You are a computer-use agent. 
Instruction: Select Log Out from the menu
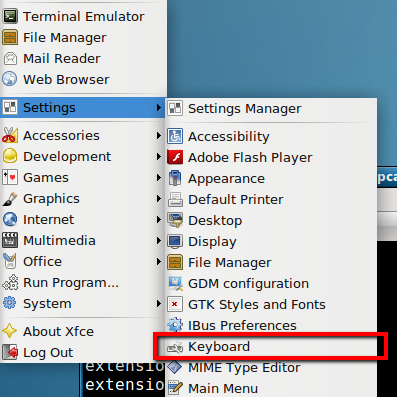pos(83,352)
